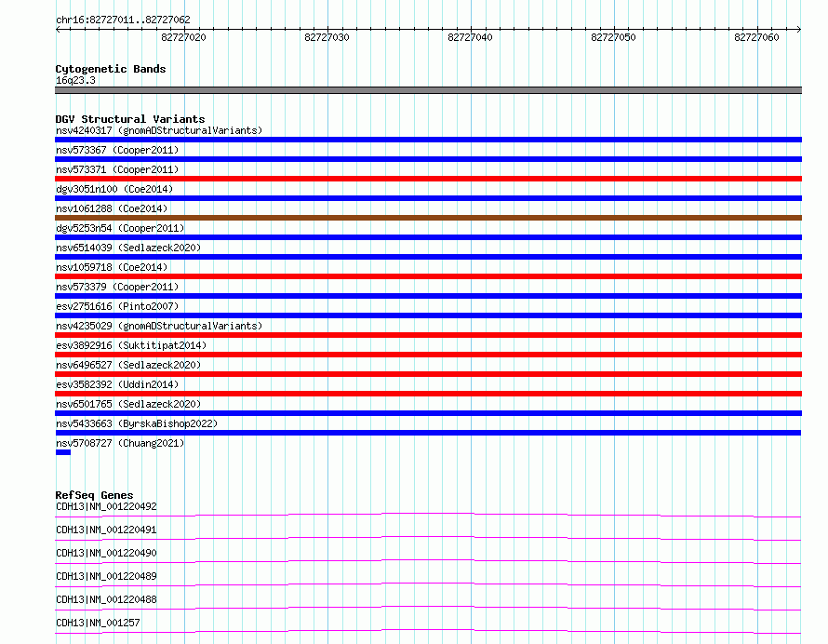Click the left arrow end of the ruler
The height and width of the screenshot is (644, 828).
point(58,29)
